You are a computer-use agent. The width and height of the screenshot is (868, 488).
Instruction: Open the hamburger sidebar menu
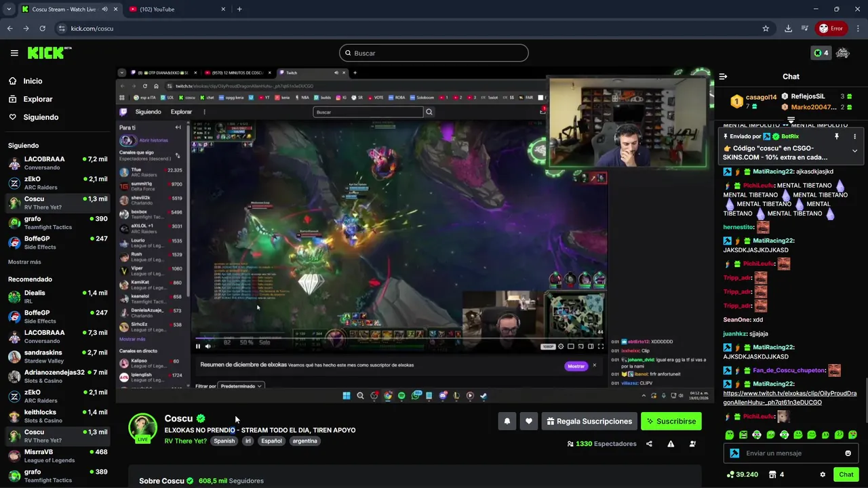(14, 53)
